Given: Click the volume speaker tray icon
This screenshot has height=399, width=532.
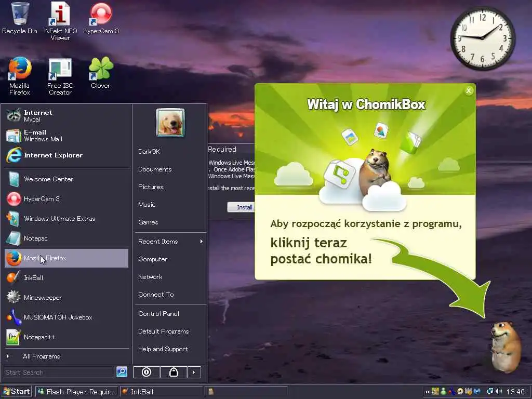Looking at the screenshot, I should pyautogui.click(x=499, y=392).
